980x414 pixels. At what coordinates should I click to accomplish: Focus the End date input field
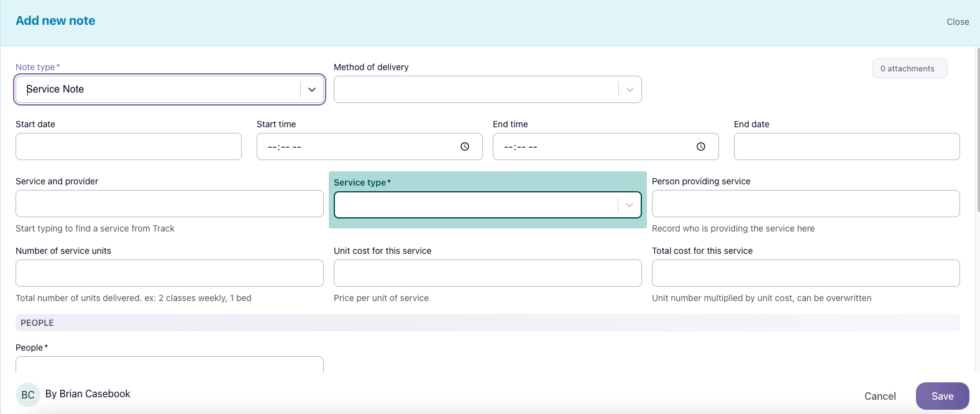[847, 146]
